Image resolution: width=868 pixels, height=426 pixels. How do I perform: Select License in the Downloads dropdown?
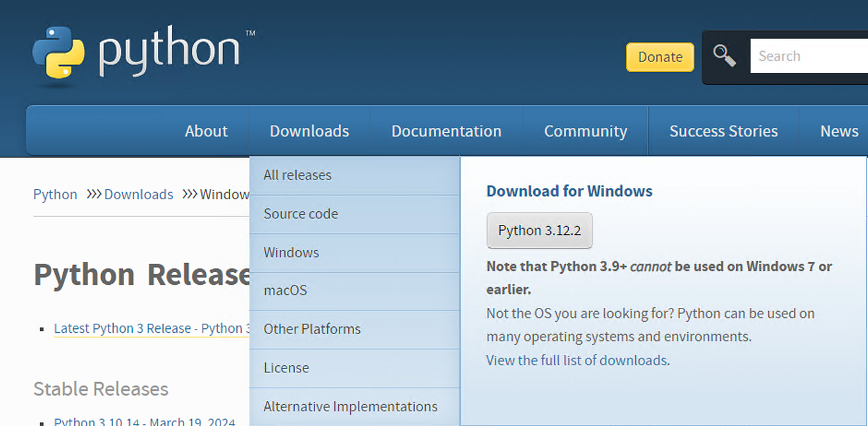pos(286,368)
